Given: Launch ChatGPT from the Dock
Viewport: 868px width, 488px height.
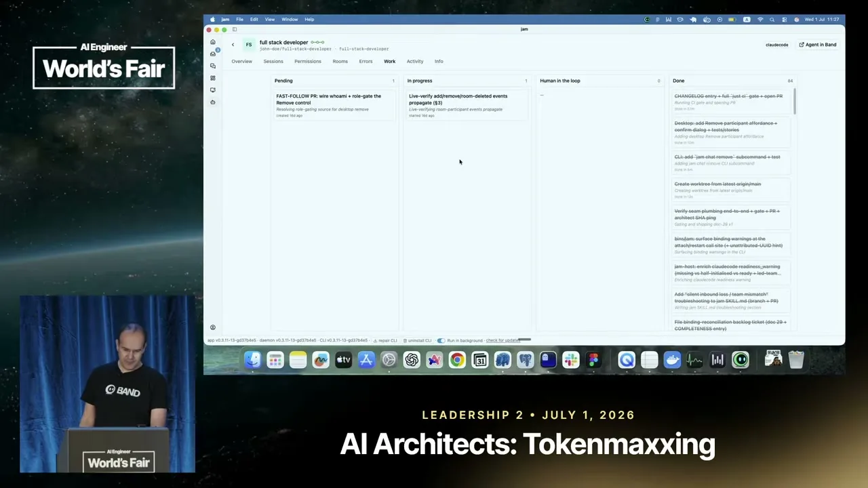Looking at the screenshot, I should pos(412,360).
